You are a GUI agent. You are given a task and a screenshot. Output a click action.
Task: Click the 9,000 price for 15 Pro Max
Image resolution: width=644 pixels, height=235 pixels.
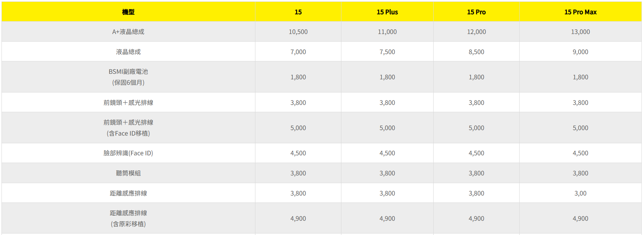point(580,52)
